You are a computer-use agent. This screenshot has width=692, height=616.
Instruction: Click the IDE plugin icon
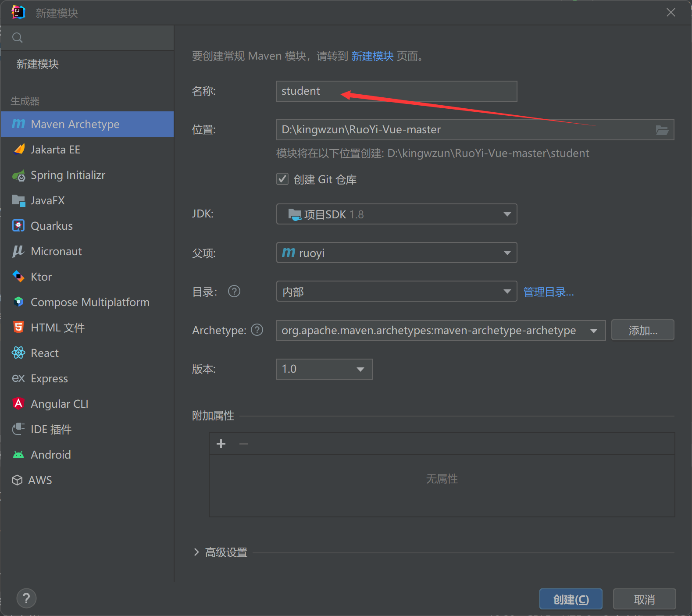18,429
